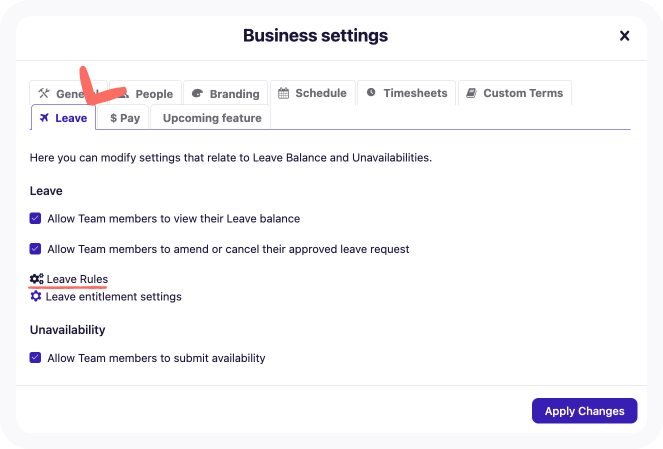Click the calendar icon on Schedule tab

click(283, 93)
